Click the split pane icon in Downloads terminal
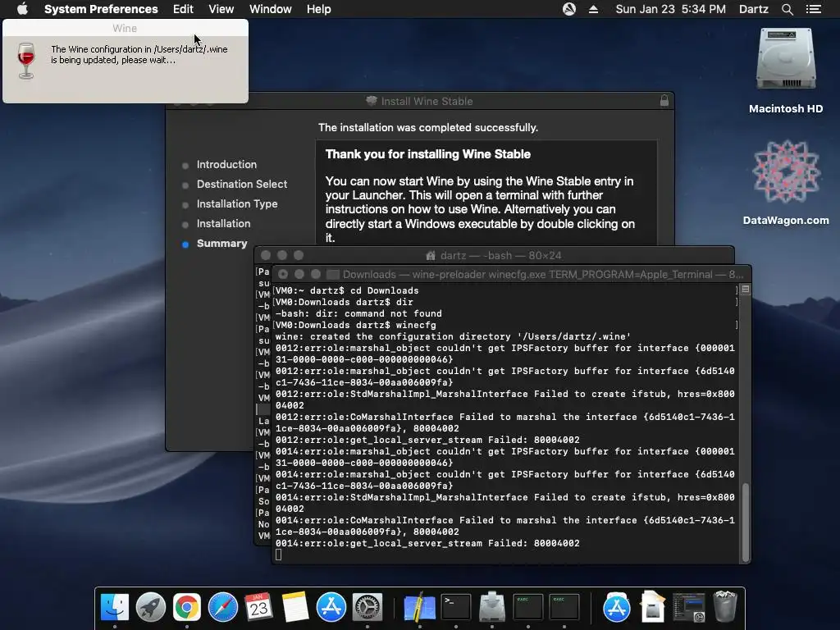Viewport: 840px width, 630px height. [x=745, y=290]
